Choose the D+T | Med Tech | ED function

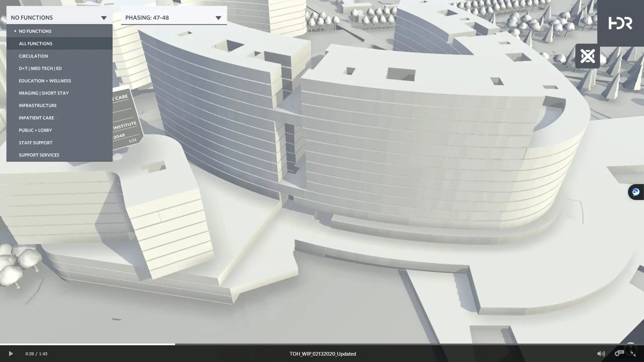click(x=40, y=68)
